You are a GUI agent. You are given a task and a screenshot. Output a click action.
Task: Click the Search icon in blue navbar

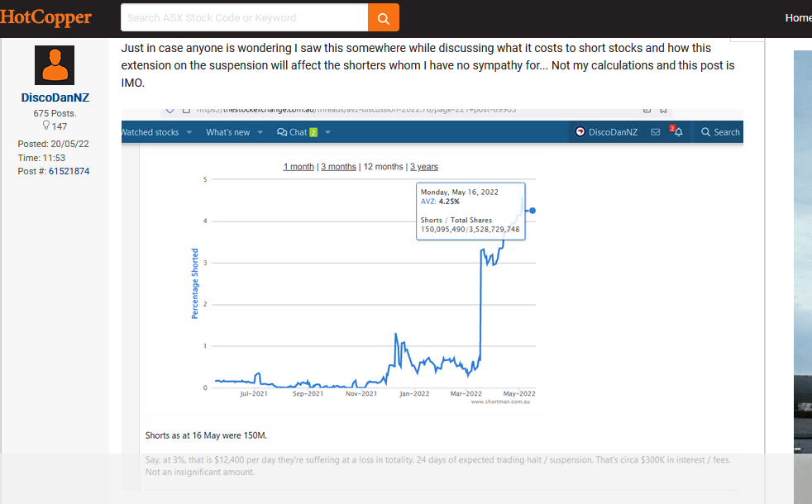coord(719,132)
